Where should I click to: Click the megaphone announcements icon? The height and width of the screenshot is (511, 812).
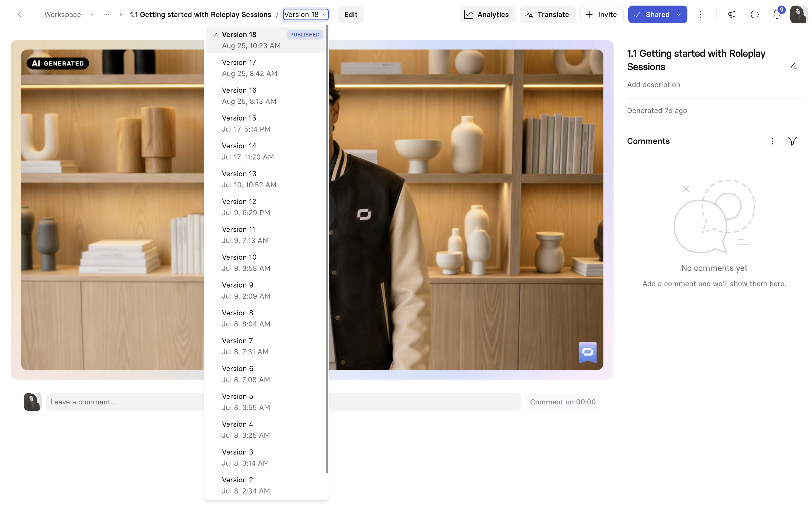point(732,14)
